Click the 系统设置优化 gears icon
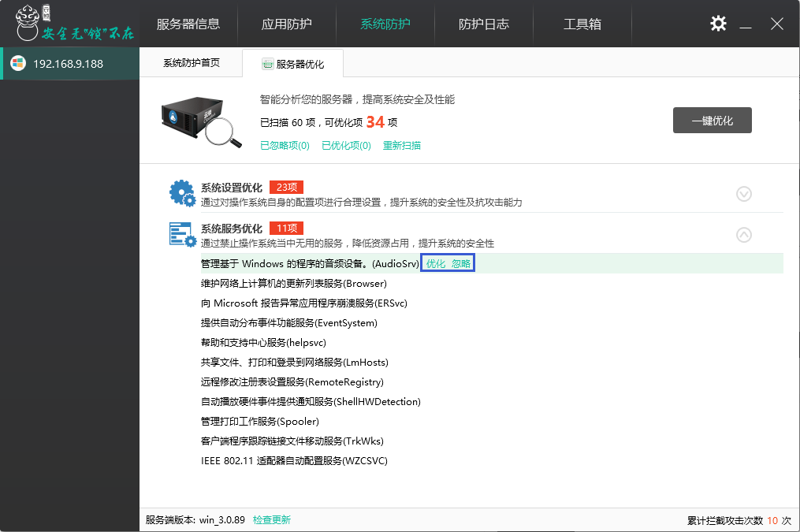This screenshot has width=800, height=532. click(182, 192)
